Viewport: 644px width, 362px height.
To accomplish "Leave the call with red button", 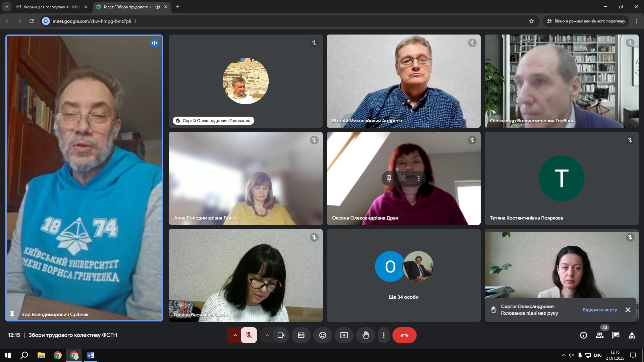I will [404, 335].
